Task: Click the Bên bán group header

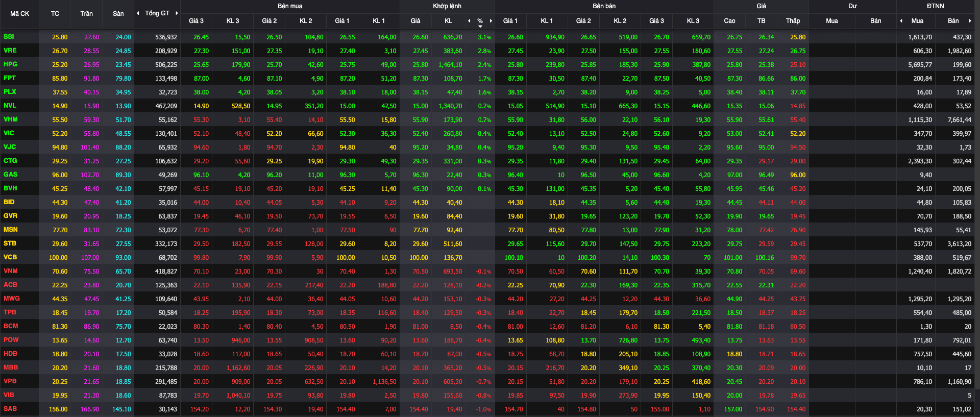Action: [x=604, y=6]
